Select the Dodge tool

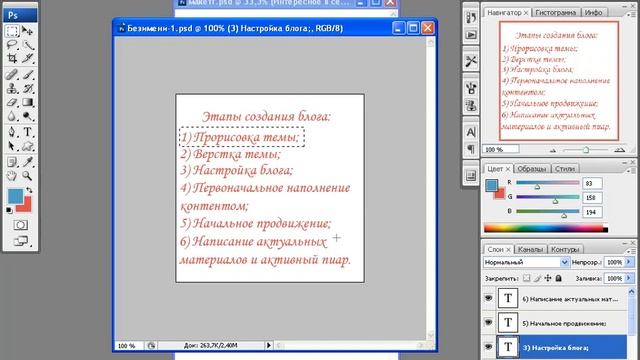click(27, 116)
